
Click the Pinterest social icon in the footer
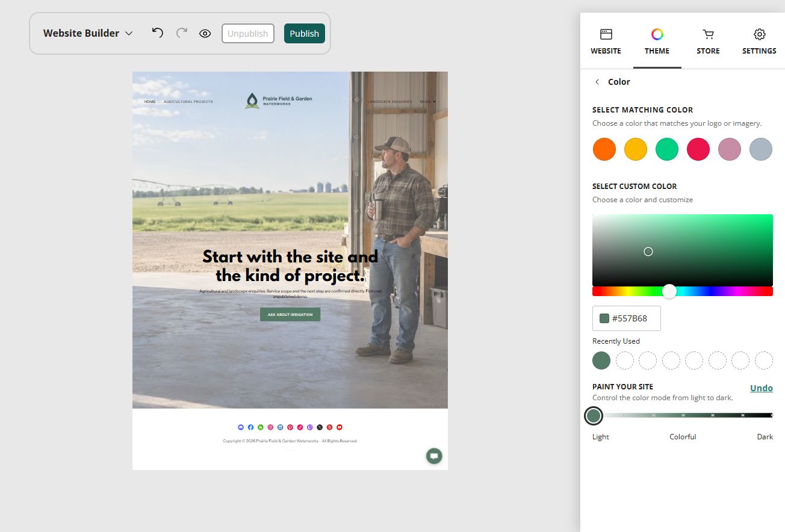(290, 427)
